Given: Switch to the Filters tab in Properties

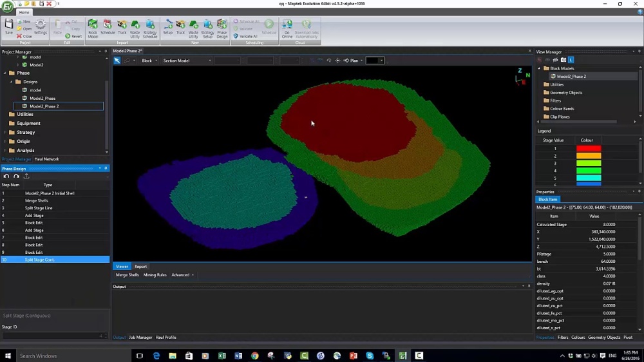Looking at the screenshot, I should click(563, 338).
